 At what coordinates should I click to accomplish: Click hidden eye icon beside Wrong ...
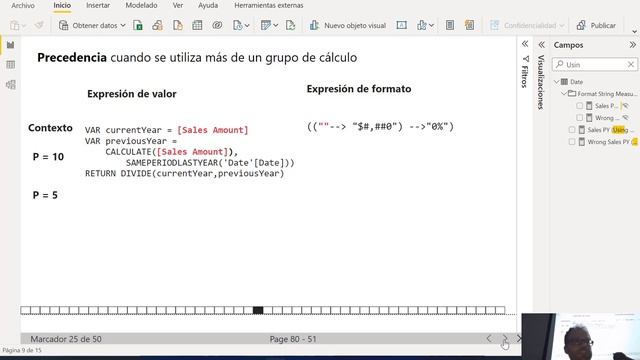[625, 118]
